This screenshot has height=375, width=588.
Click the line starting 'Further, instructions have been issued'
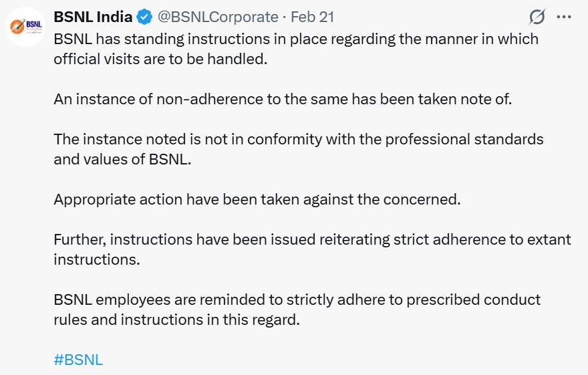click(311, 239)
